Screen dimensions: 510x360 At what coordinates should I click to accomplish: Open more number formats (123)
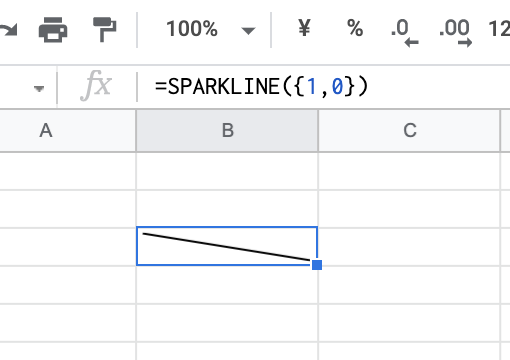(499, 29)
